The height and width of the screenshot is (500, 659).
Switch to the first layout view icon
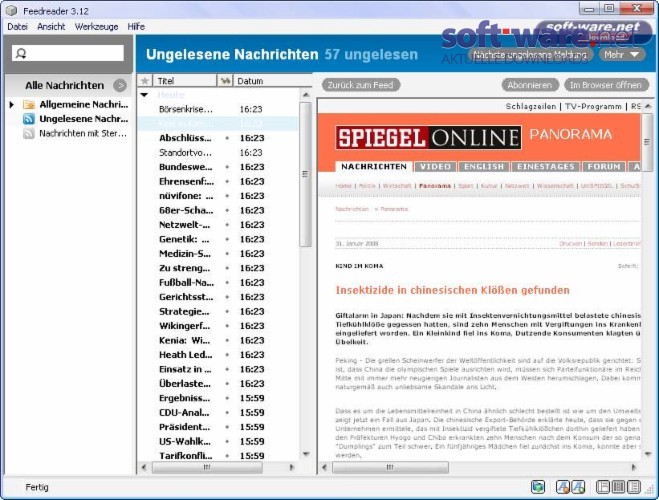[603, 487]
